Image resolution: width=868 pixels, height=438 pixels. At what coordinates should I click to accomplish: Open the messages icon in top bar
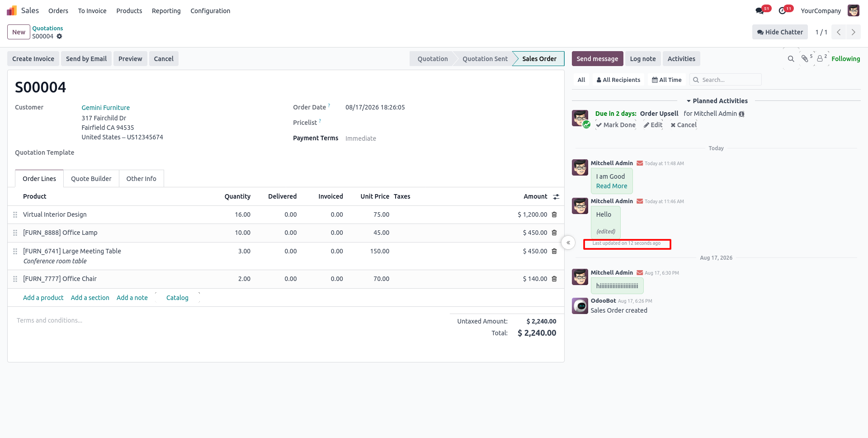(759, 11)
